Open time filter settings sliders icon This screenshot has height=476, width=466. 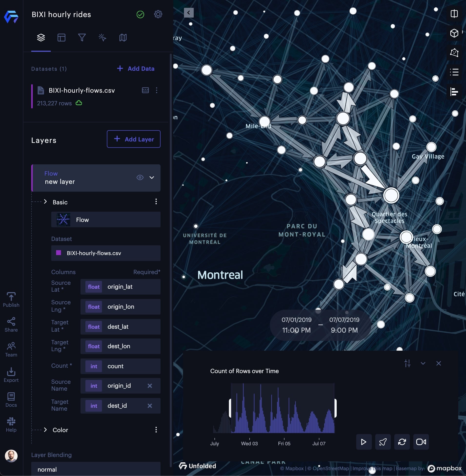click(407, 363)
